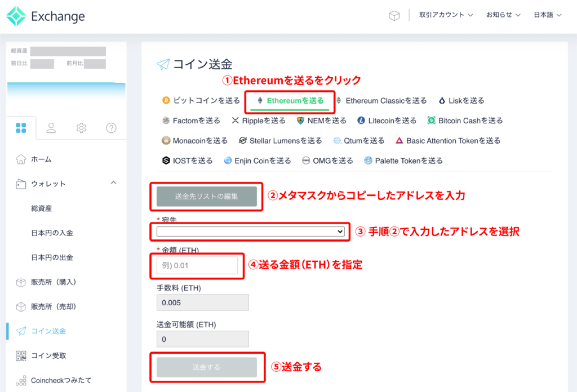Select the Monacoinを送る tab
The width and height of the screenshot is (577, 392).
[194, 140]
